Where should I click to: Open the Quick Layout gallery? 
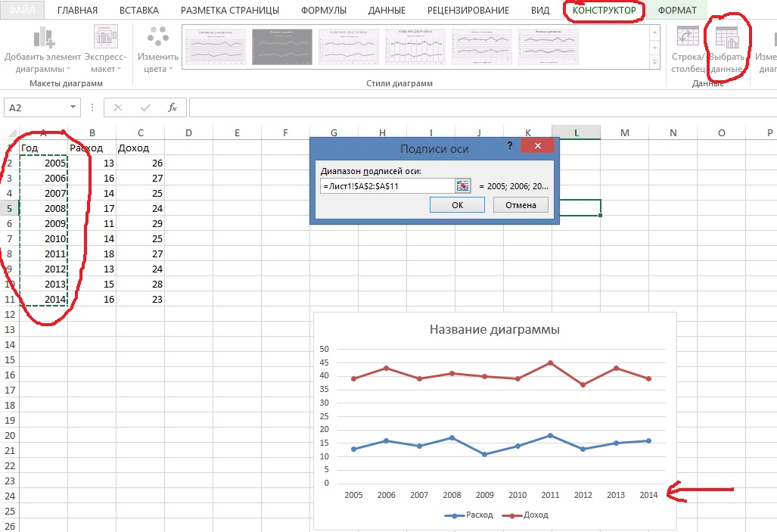106,51
